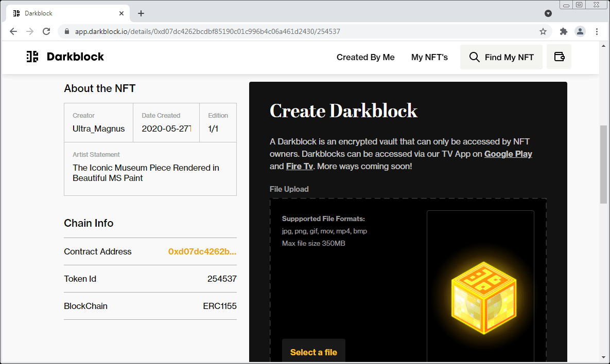Go back with the browser back arrow
610x364 pixels.
pyautogui.click(x=13, y=31)
